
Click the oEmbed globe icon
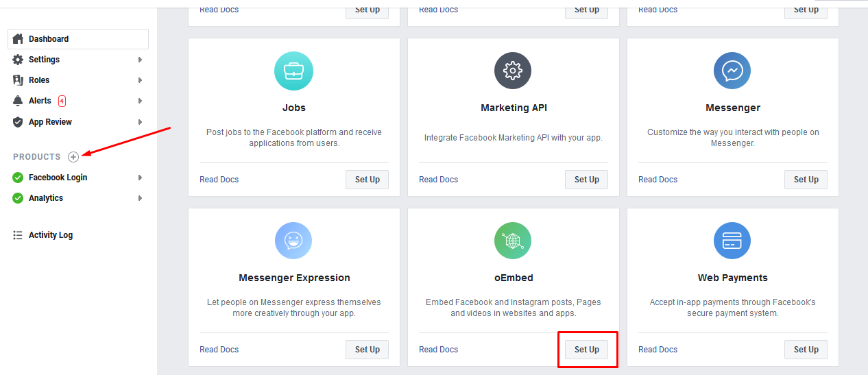click(x=513, y=241)
